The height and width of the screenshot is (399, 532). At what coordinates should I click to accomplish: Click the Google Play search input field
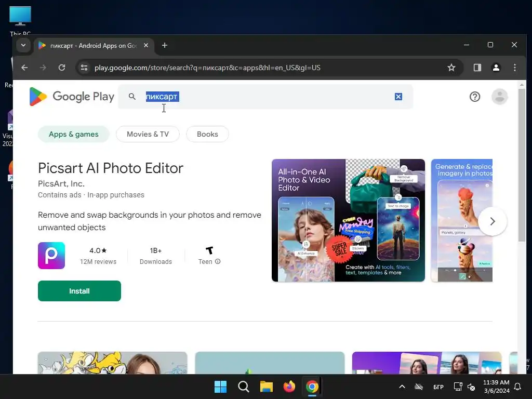pyautogui.click(x=265, y=97)
